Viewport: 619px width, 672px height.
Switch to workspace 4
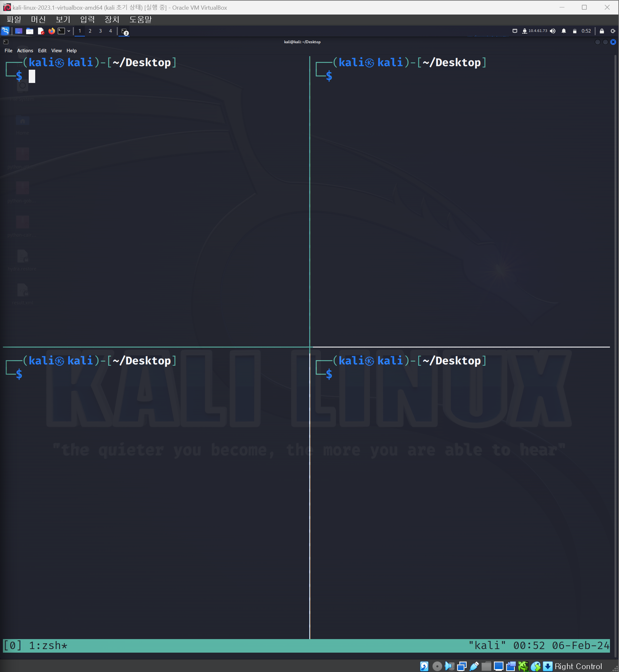pyautogui.click(x=110, y=31)
